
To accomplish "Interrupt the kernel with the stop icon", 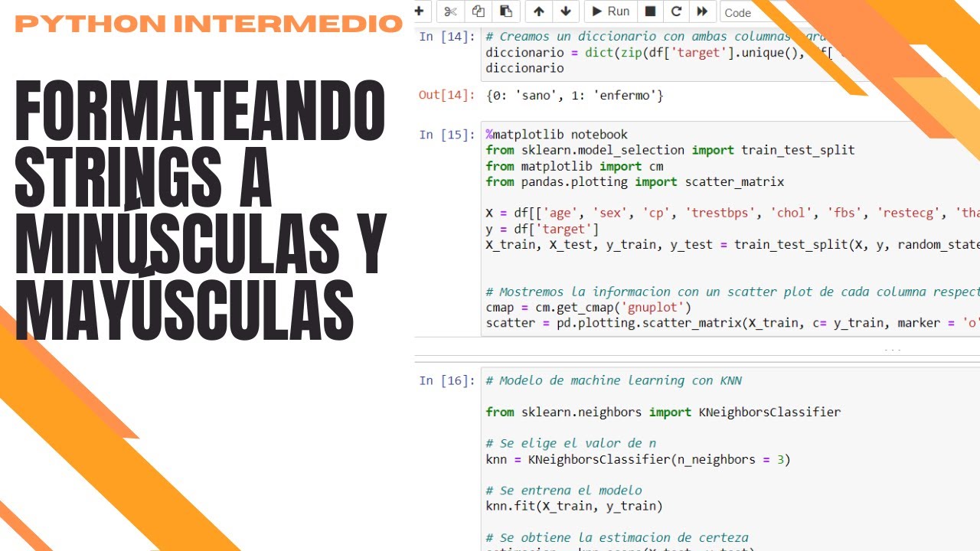I will (650, 11).
